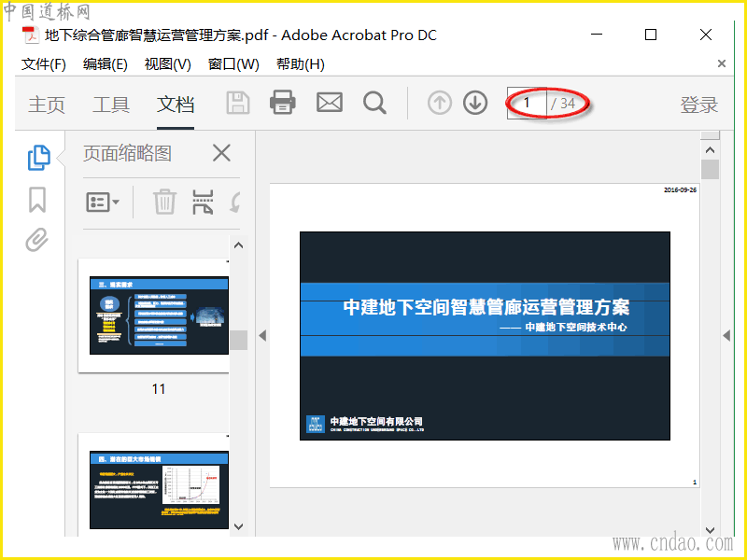747x560 pixels.
Task: Open the search magnifier tool
Action: click(x=374, y=103)
